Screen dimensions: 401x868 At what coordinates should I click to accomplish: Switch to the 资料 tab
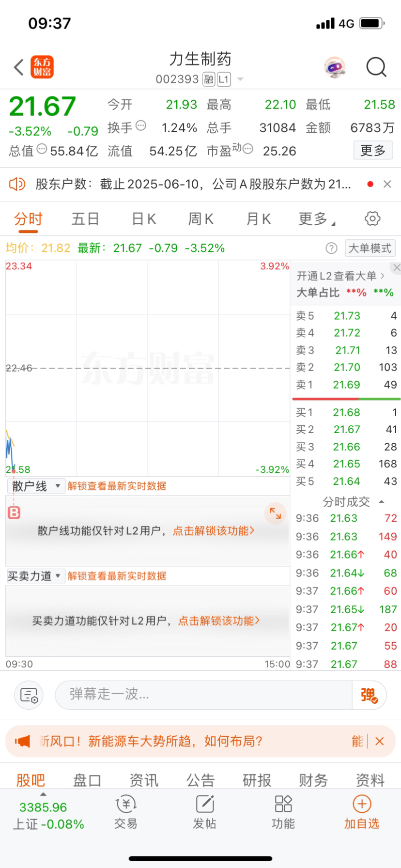(370, 780)
